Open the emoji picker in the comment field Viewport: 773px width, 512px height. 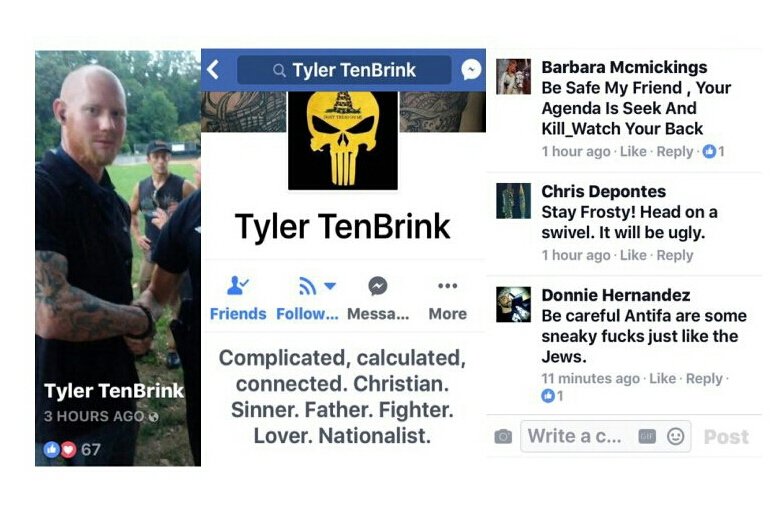675,436
